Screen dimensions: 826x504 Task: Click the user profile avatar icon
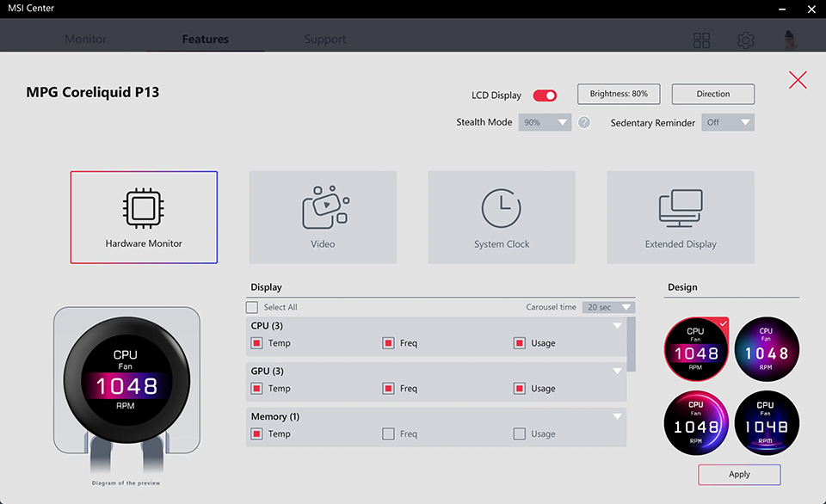[790, 40]
